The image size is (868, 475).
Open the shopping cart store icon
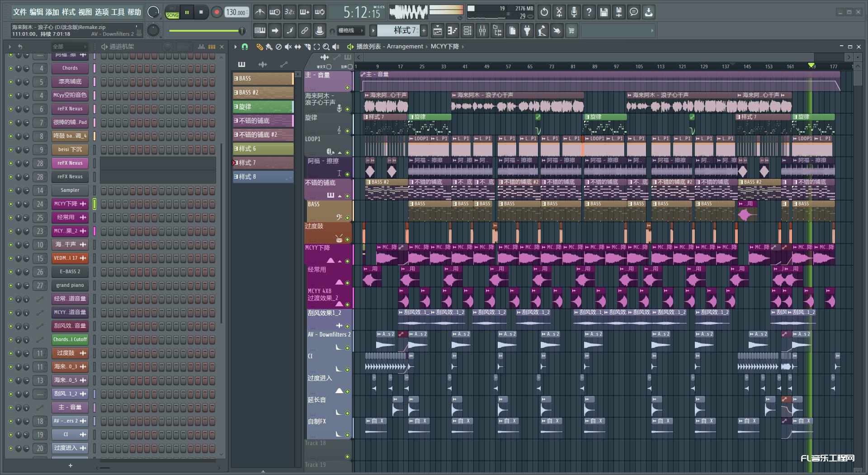pyautogui.click(x=572, y=31)
